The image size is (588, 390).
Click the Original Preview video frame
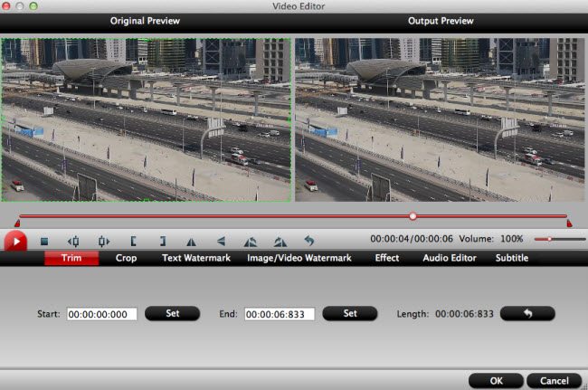147,119
